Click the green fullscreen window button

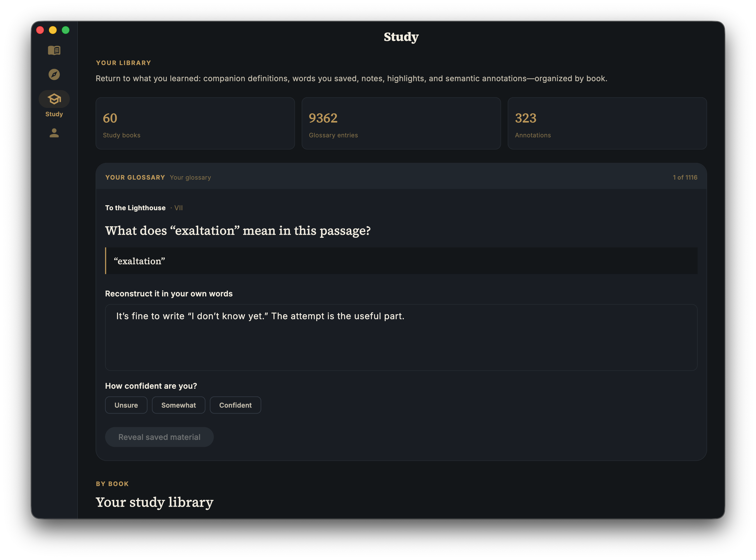point(66,30)
